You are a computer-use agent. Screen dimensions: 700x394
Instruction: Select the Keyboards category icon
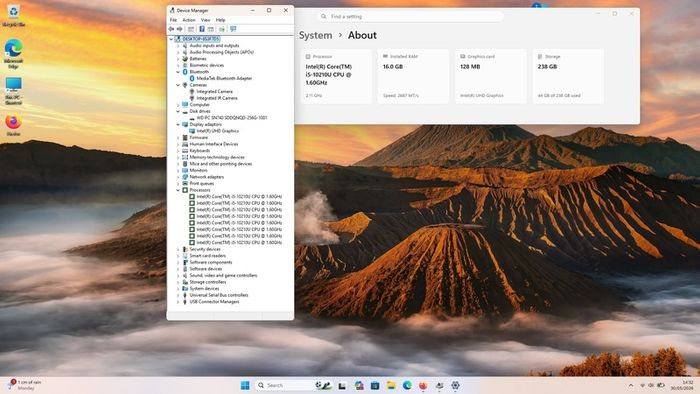tap(185, 150)
